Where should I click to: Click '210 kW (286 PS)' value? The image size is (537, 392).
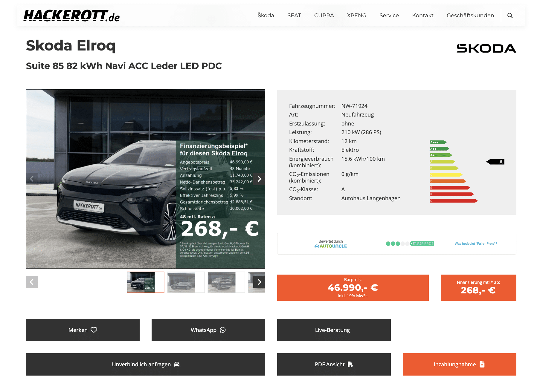[x=361, y=132]
